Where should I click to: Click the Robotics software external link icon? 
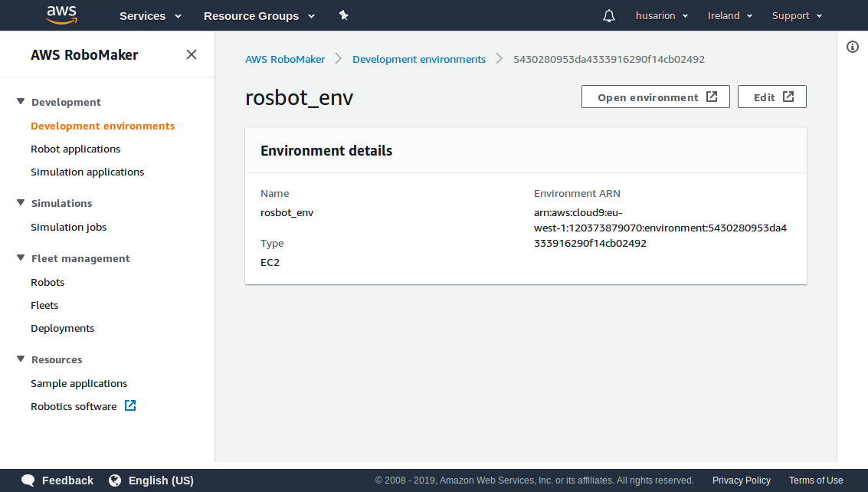130,405
